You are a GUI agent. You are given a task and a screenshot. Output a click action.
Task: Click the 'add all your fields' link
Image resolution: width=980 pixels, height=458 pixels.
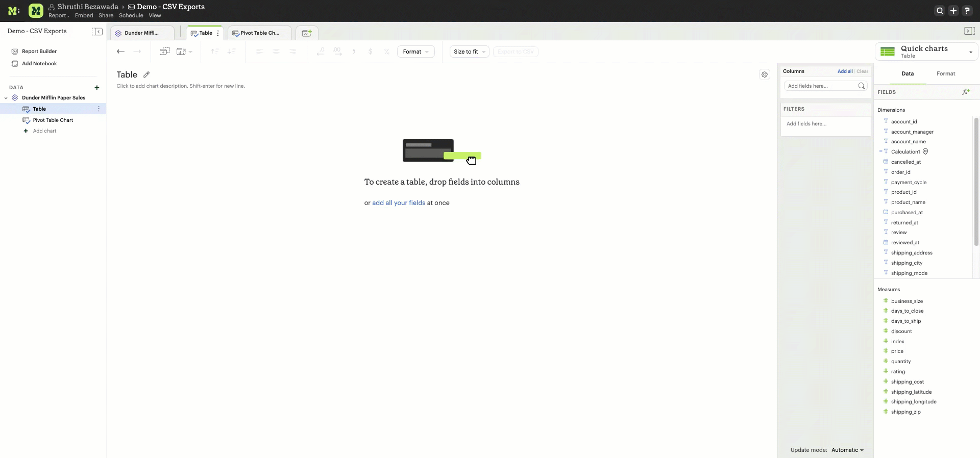[x=398, y=202]
